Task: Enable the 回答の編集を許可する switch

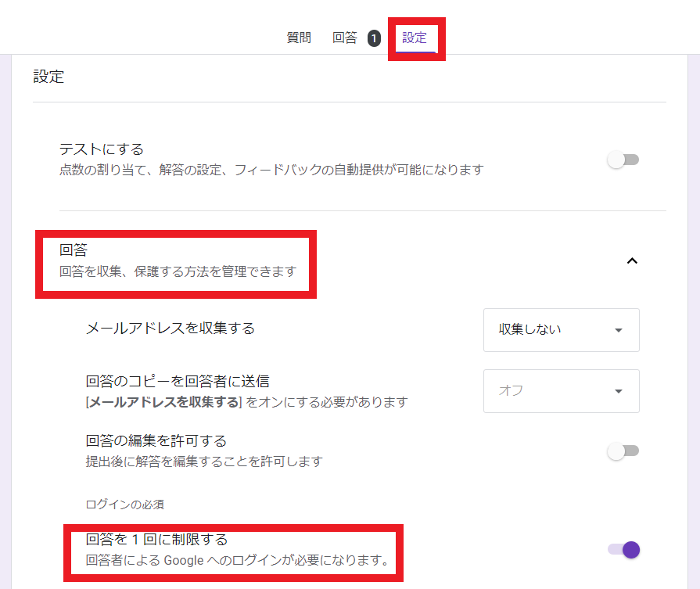Action: (623, 451)
